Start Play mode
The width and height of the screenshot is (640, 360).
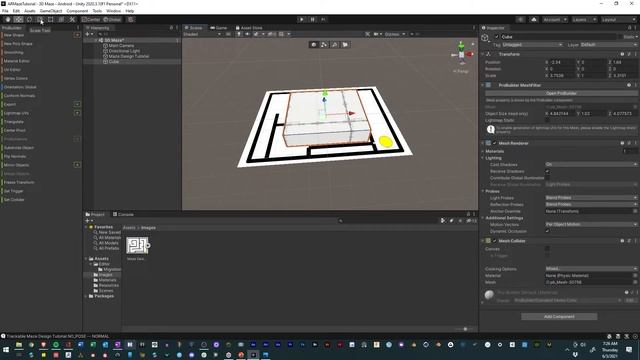click(x=302, y=19)
